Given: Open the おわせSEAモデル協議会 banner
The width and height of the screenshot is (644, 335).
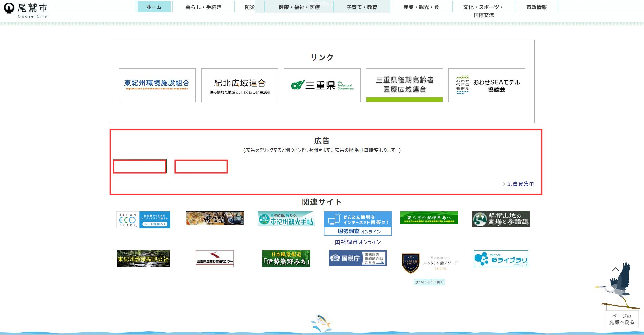Looking at the screenshot, I should [x=487, y=85].
